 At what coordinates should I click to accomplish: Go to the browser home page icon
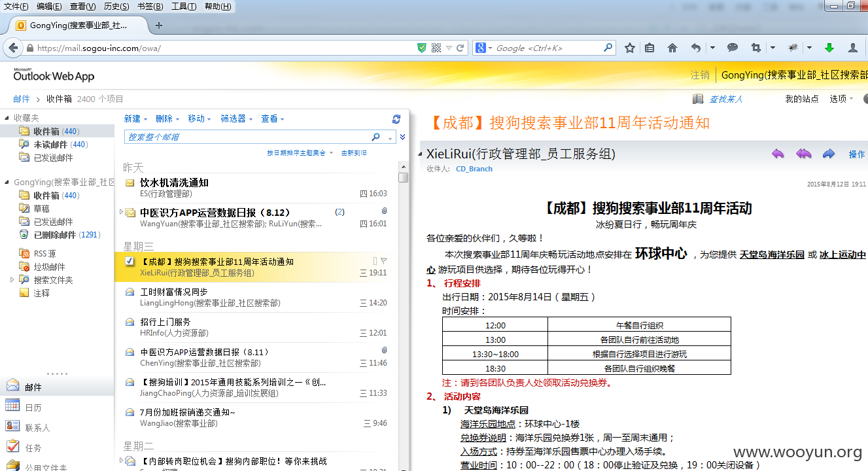672,48
